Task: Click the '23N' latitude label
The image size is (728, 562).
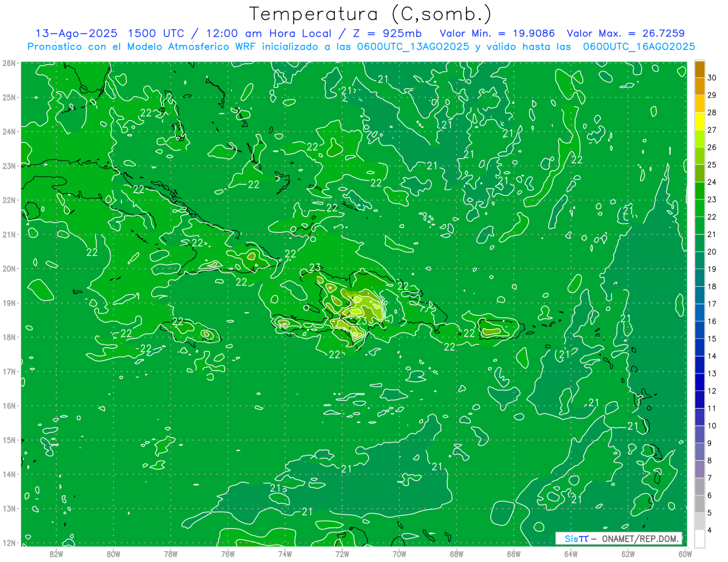Action: 9,166
